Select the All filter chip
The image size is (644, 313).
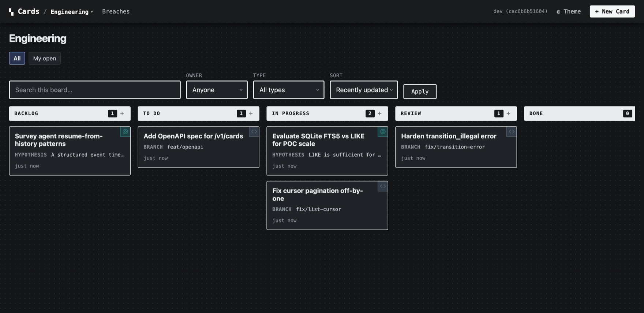17,58
